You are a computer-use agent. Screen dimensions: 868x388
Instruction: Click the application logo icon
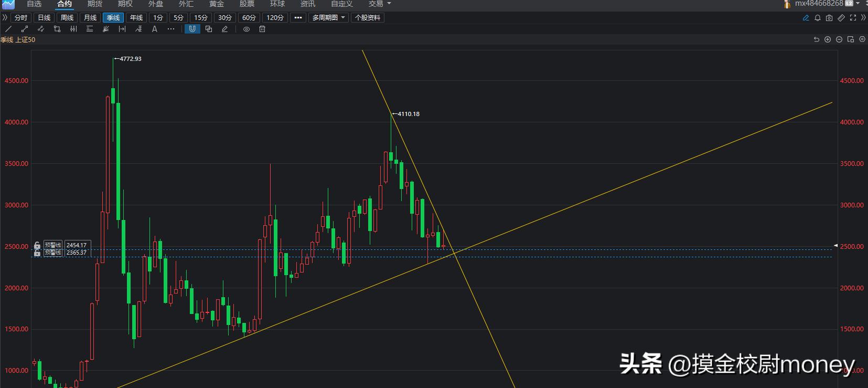tap(8, 4)
